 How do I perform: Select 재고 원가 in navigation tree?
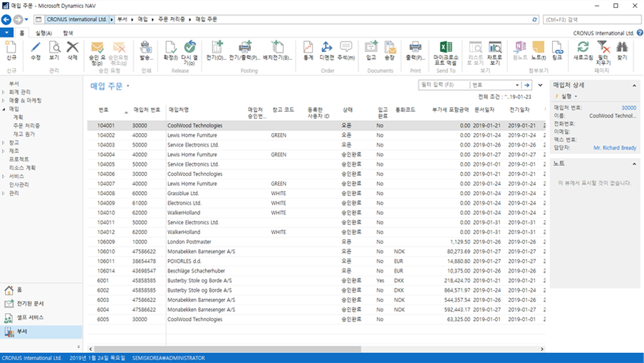(24, 134)
